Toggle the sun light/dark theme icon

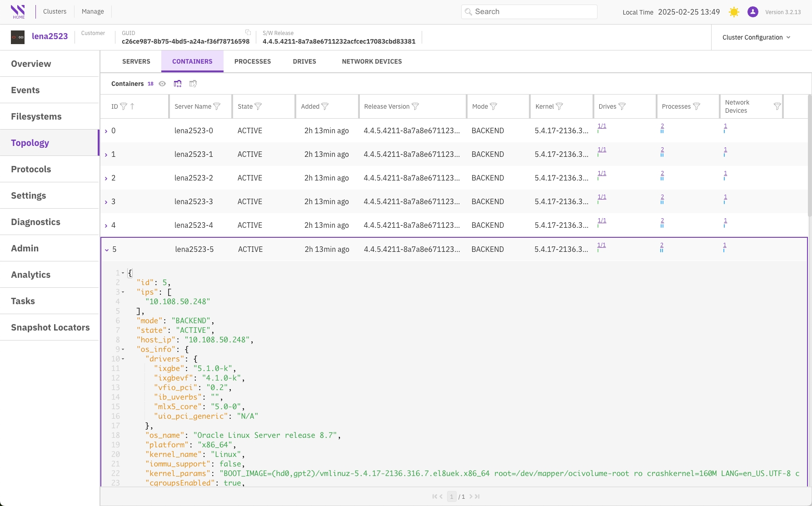coord(733,12)
